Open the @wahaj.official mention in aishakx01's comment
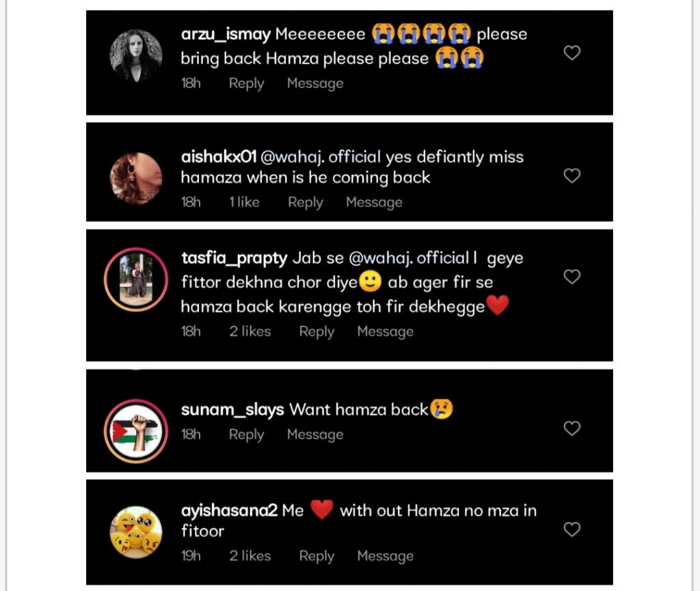Viewport: 700px width, 591px height. click(x=321, y=157)
